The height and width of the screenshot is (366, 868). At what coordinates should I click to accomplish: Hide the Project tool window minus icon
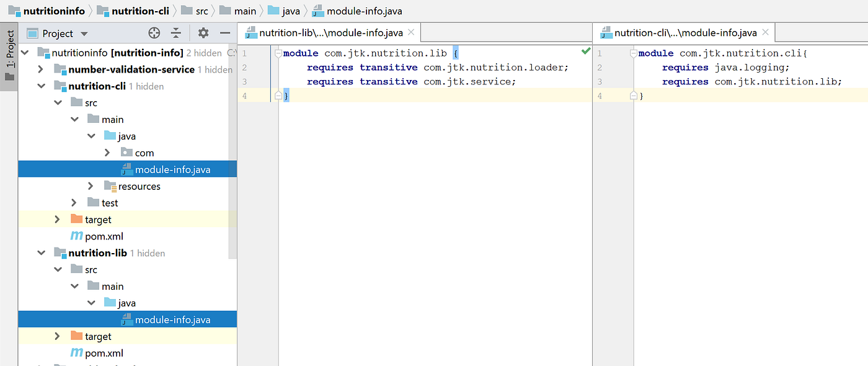tap(224, 33)
